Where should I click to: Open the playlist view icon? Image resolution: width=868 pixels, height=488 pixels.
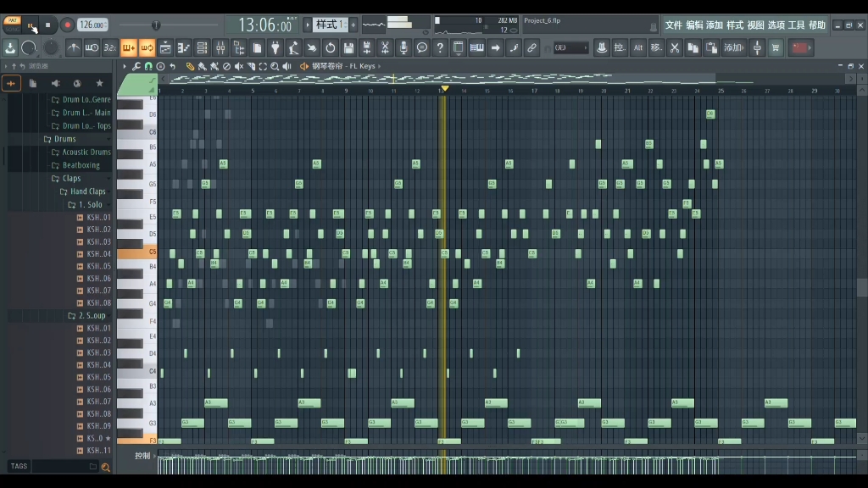click(165, 47)
